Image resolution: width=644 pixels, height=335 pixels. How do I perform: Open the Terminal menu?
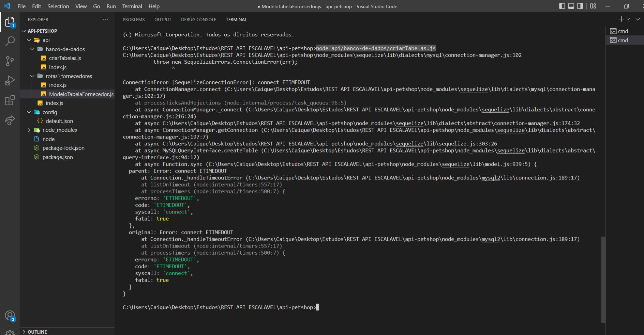click(x=132, y=6)
